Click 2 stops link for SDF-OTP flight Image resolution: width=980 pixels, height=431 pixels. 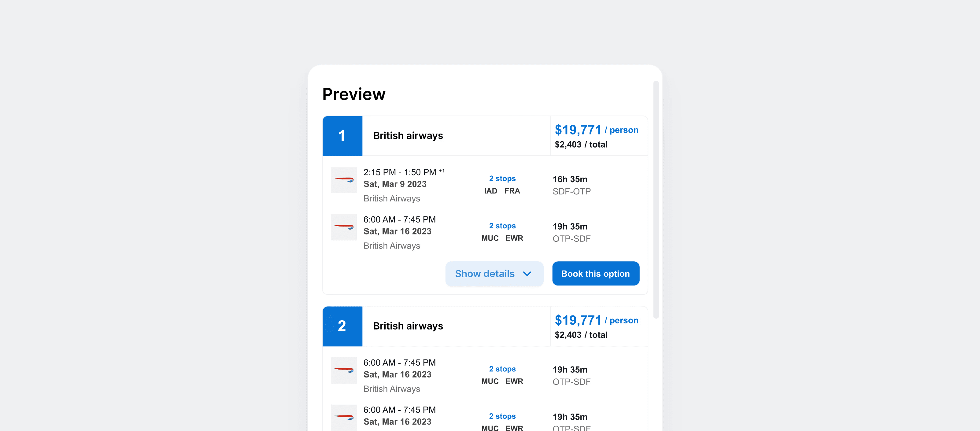(x=502, y=179)
